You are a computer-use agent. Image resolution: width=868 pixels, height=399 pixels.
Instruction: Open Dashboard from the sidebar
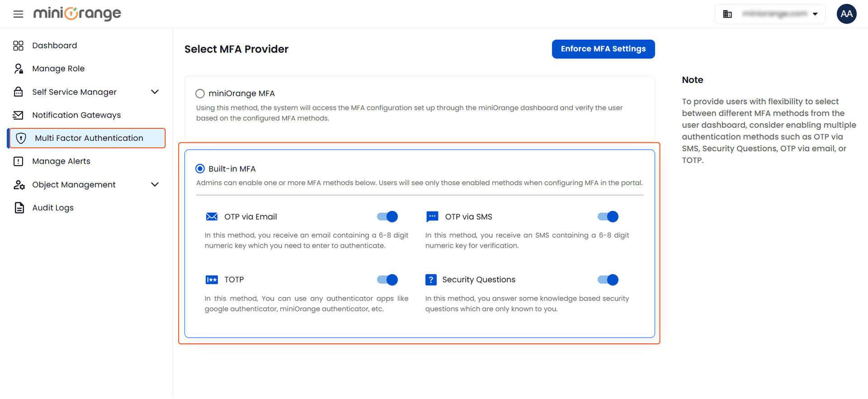[x=54, y=45]
